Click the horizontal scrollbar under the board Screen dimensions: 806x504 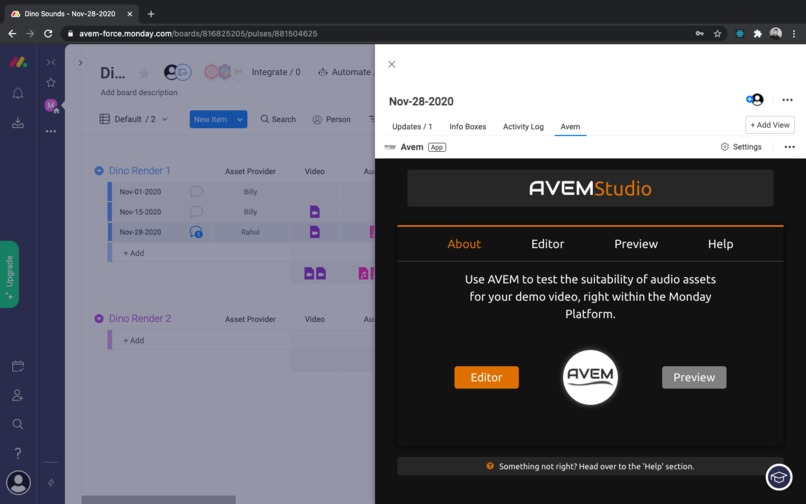[158, 500]
